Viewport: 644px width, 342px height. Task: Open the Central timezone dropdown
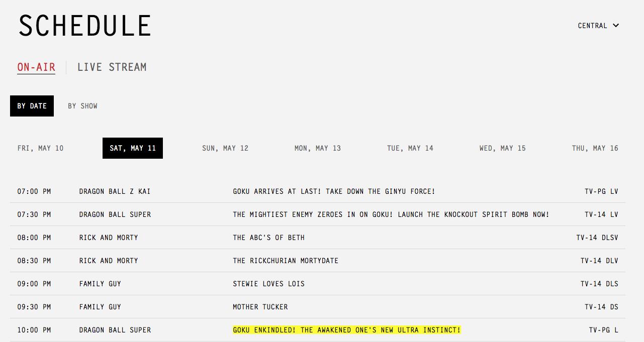(598, 26)
